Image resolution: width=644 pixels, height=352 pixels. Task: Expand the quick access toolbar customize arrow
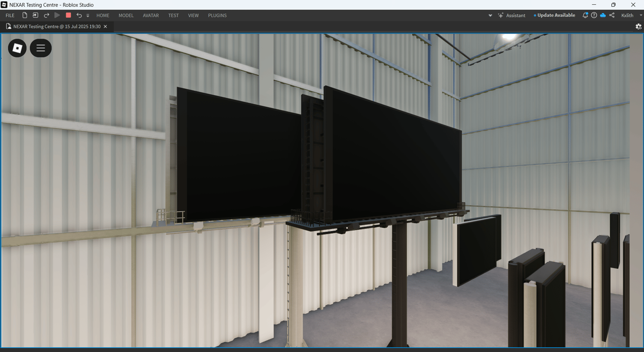pos(88,16)
